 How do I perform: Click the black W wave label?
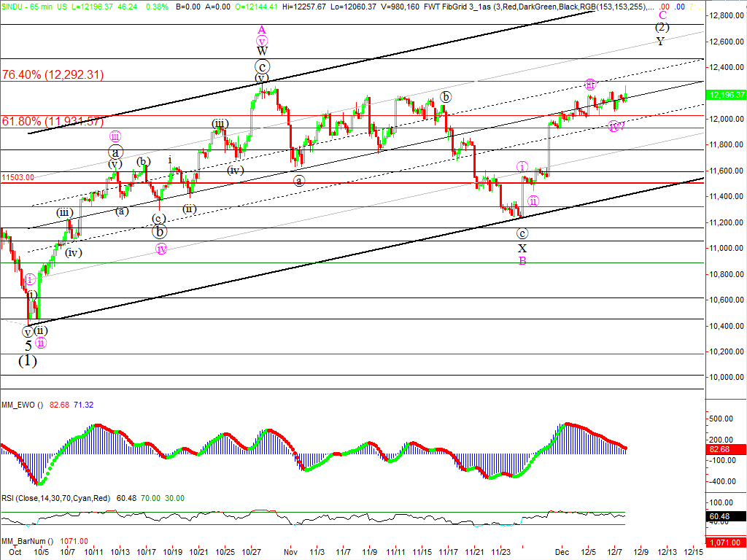pyautogui.click(x=262, y=51)
